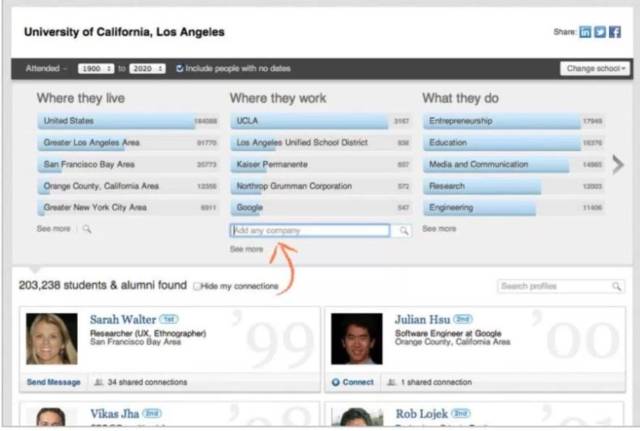Connect with Julian Hsu
Viewport: 640px width, 431px height.
point(358,382)
